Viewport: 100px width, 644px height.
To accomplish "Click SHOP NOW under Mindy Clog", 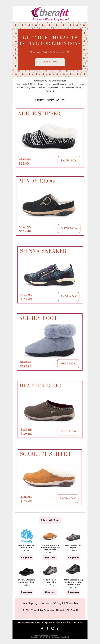I will pyautogui.click(x=69, y=228).
